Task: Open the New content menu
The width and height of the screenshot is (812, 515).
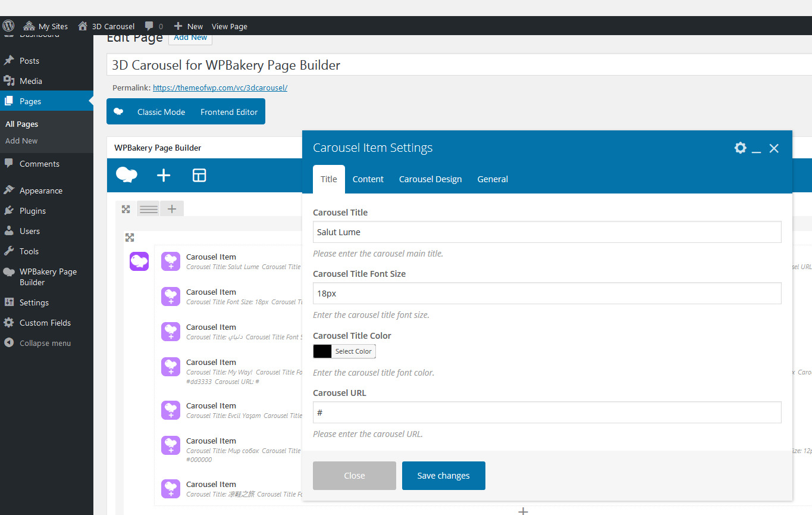Action: coord(188,26)
